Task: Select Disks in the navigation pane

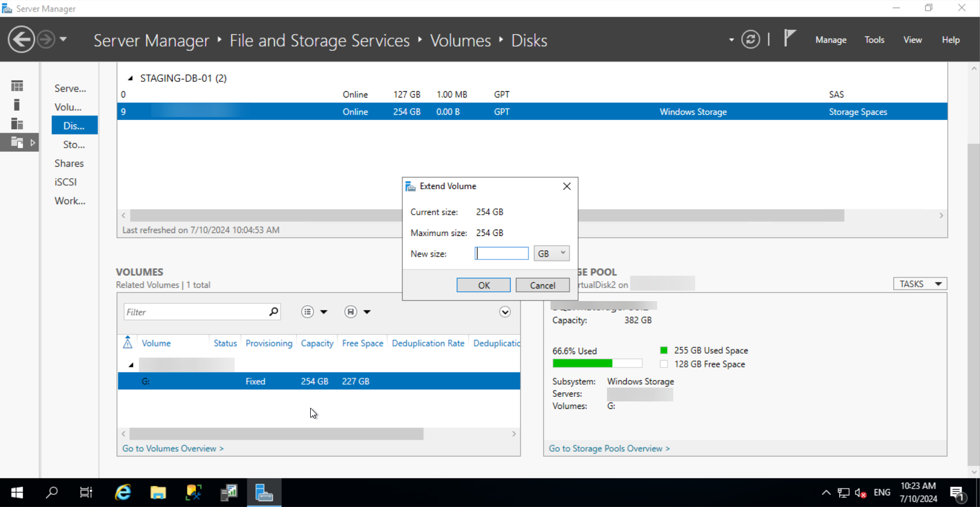Action: (x=74, y=125)
